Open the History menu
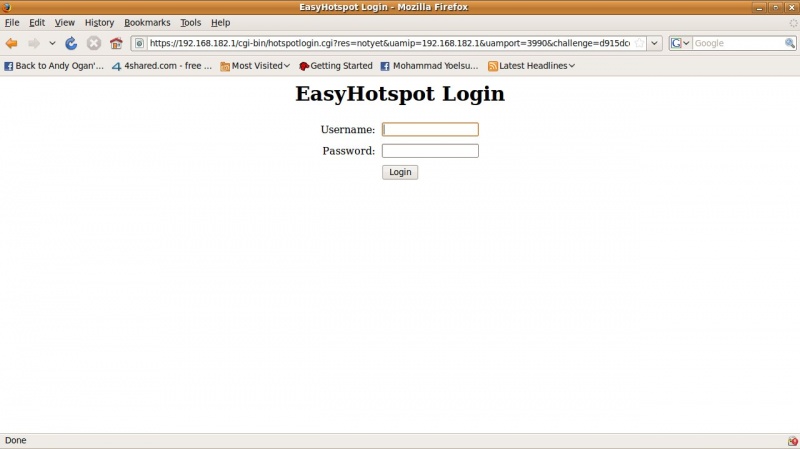Image resolution: width=800 pixels, height=449 pixels. [x=99, y=22]
